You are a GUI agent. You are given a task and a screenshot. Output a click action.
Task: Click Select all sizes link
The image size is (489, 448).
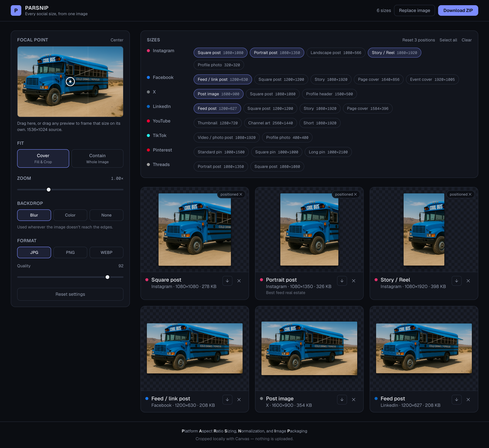[448, 40]
